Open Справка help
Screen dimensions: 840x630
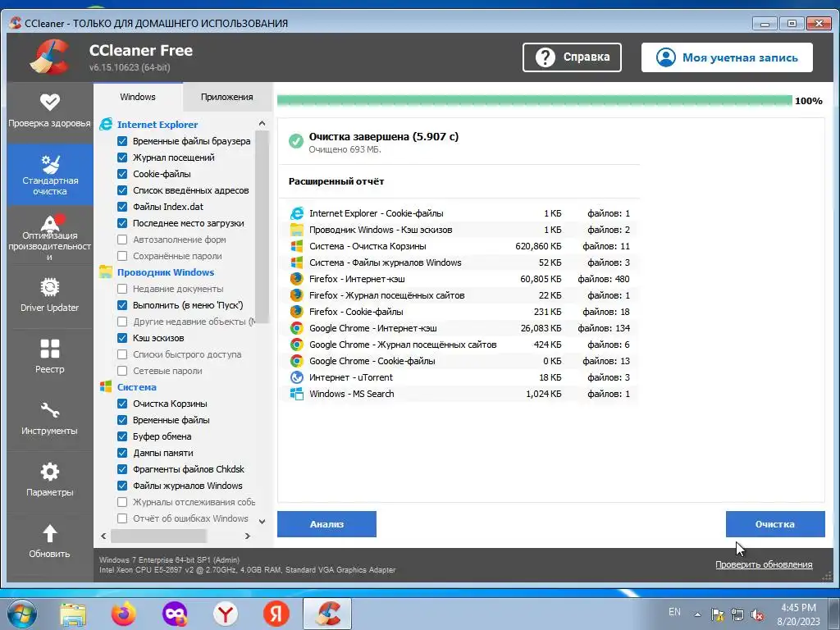tap(572, 57)
